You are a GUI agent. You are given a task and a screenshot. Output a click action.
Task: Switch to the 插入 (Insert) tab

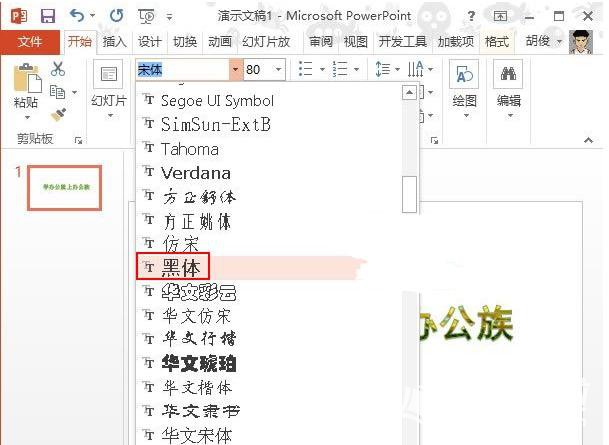coord(115,42)
